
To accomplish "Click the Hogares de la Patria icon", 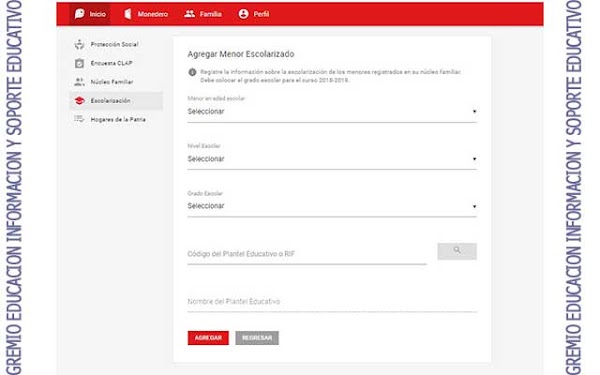I will click(x=79, y=119).
